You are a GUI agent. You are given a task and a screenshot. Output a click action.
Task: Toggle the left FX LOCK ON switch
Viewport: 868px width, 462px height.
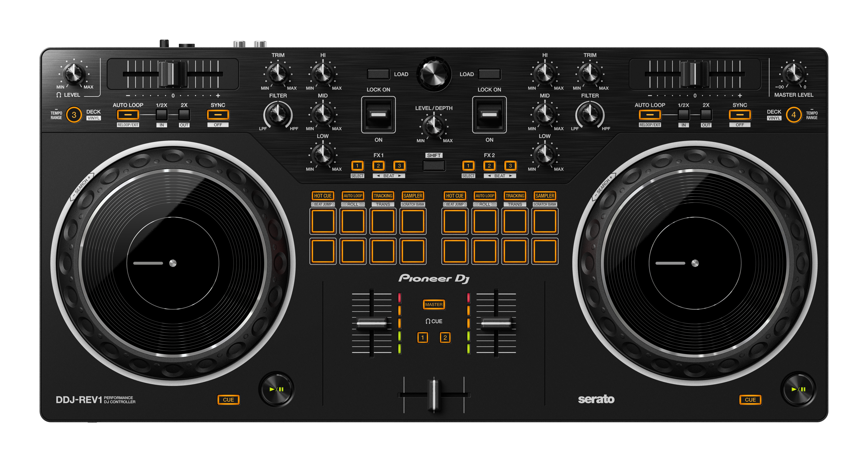tap(379, 114)
